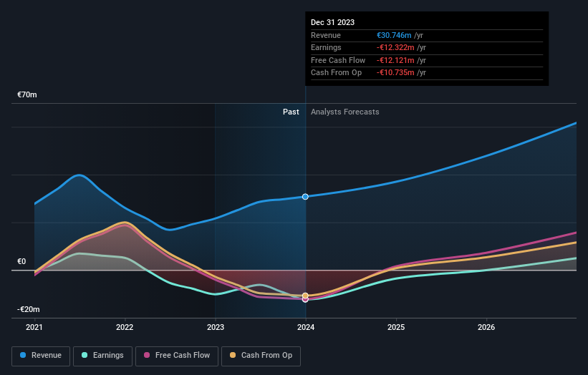Click the 'Cash From Op' row label in tooltip
Screen dimensions: 588x375
337,73
